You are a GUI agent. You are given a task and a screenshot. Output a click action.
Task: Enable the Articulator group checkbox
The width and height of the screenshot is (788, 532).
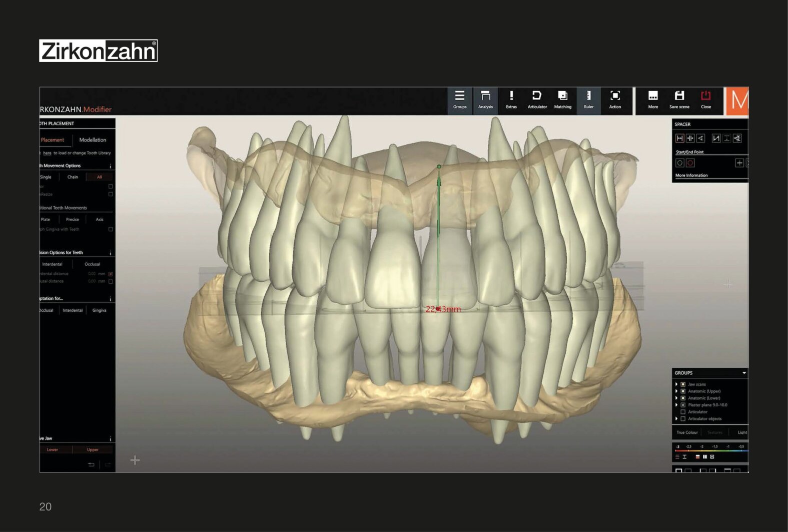click(683, 412)
